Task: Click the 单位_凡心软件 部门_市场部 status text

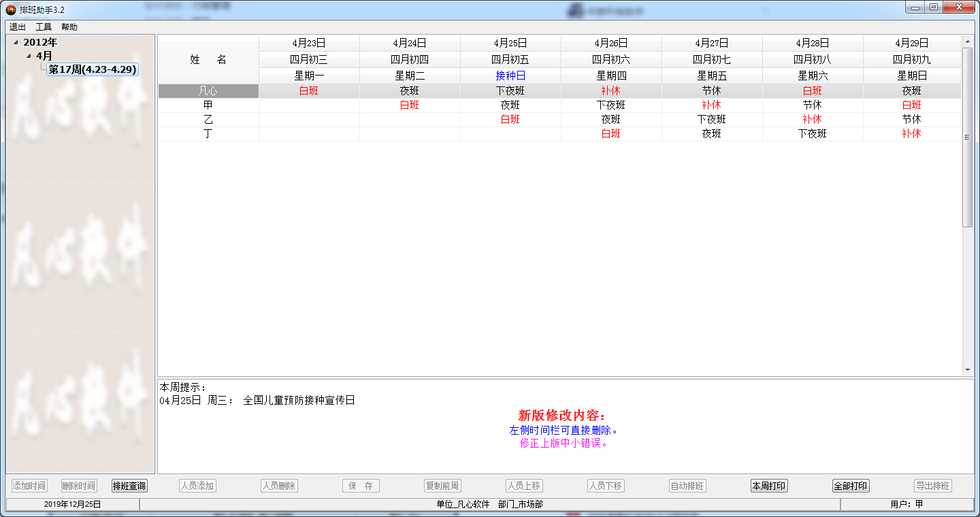Action: coord(489,504)
